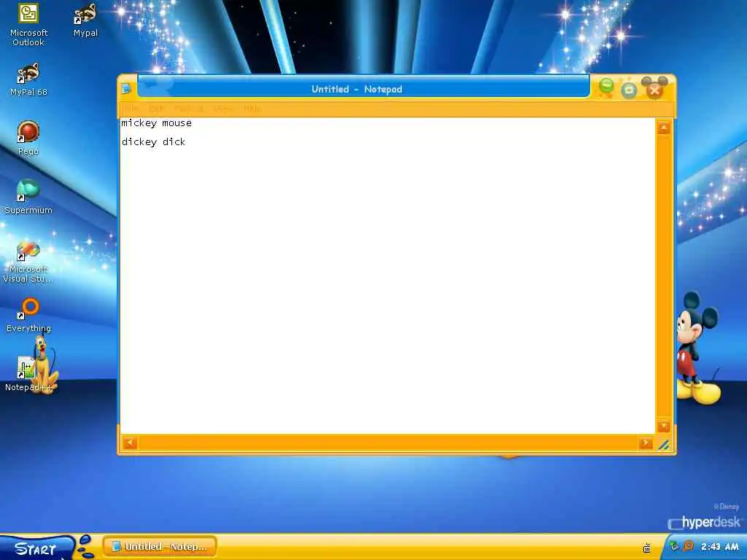Click the green arrow safely remove tray icon
Viewport: 747px width, 560px height.
[674, 546]
